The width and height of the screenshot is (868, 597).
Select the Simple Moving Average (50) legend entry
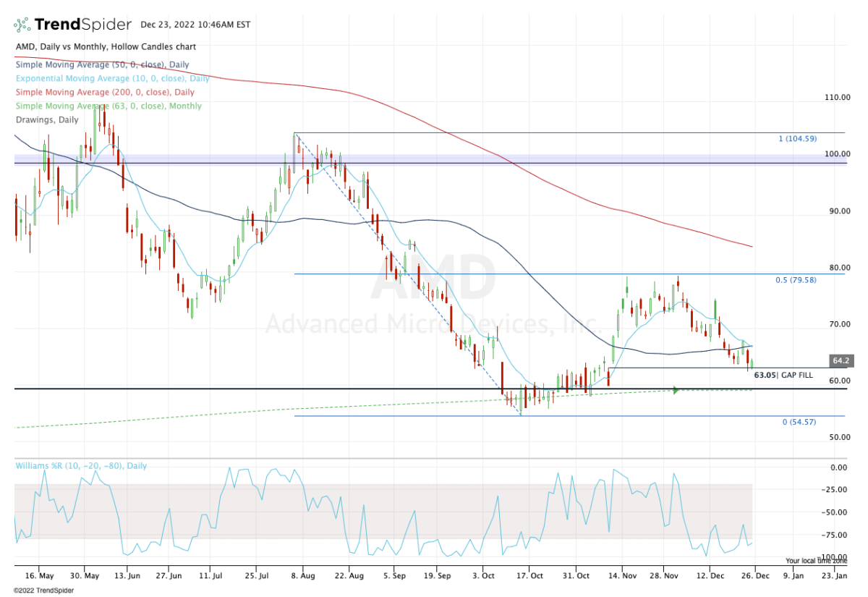point(101,64)
